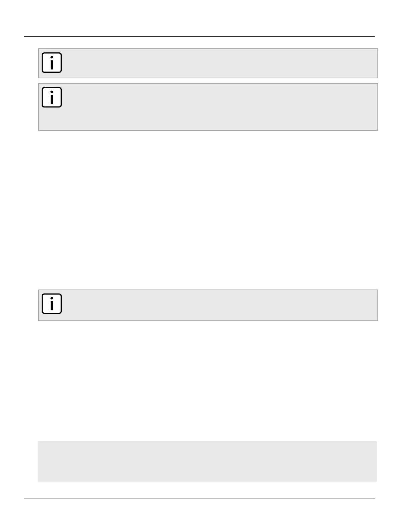The width and height of the screenshot is (411, 532).
Task: Click the stem of the second info icon
Action: coord(51,100)
